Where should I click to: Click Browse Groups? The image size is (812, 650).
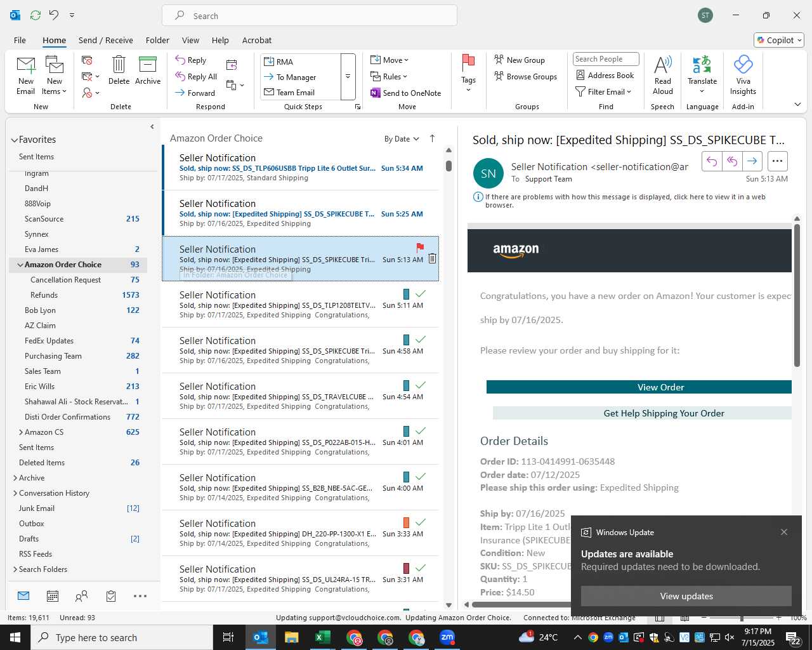point(525,76)
